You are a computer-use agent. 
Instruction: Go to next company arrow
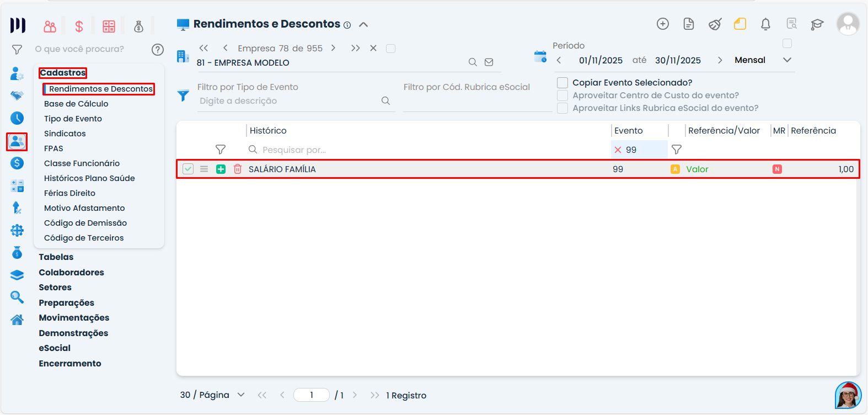[333, 48]
